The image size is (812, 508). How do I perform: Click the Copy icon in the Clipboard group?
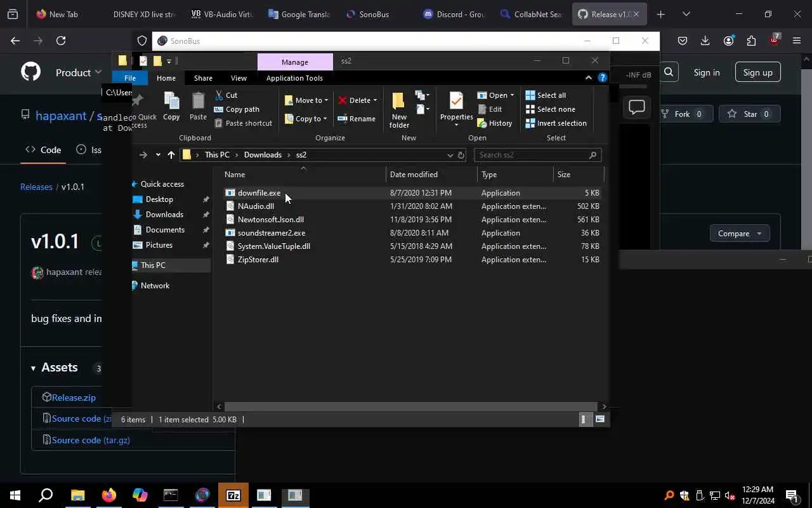point(171,105)
